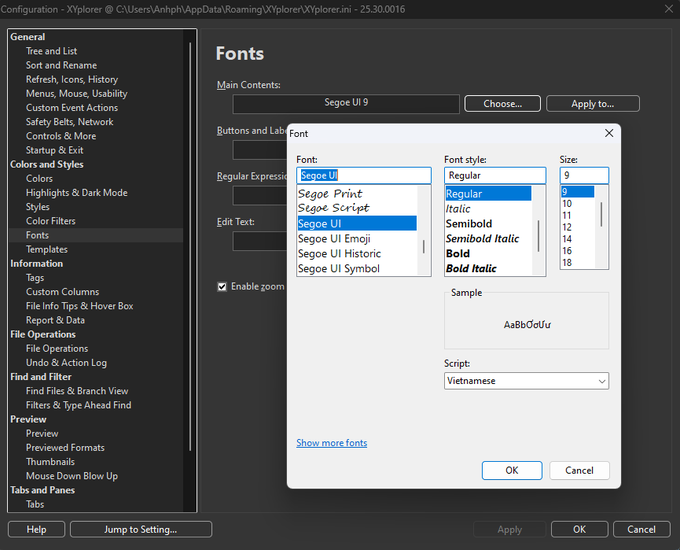
Task: Open Find Files & Branch View settings
Action: click(x=77, y=391)
